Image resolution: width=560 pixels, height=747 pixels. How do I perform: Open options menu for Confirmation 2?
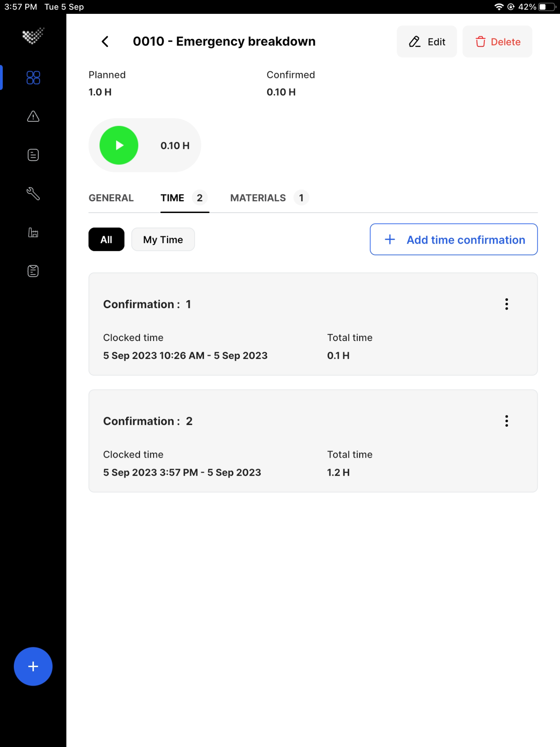506,421
